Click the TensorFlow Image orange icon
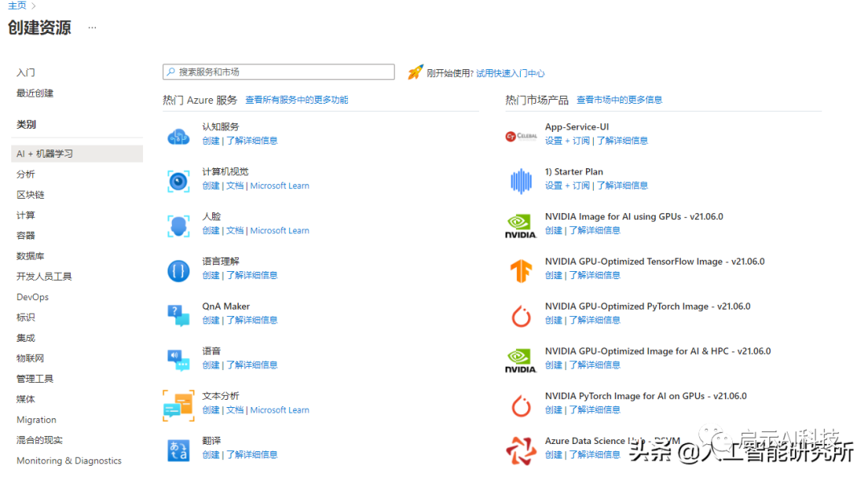Image resolution: width=868 pixels, height=477 pixels. pyautogui.click(x=521, y=271)
